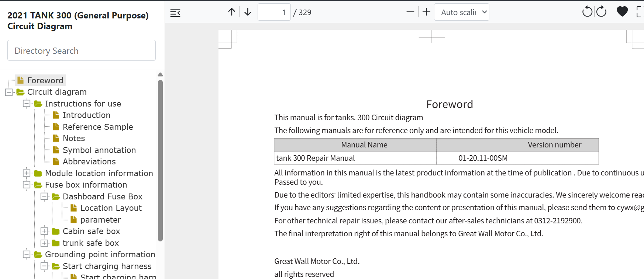Select Instructions for use in the tree
Image resolution: width=644 pixels, height=279 pixels.
click(83, 104)
